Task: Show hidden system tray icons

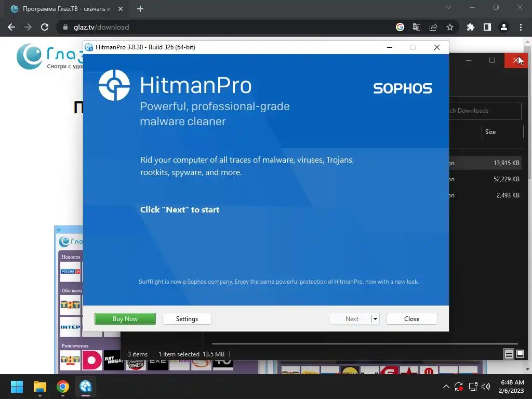Action: tap(446, 387)
